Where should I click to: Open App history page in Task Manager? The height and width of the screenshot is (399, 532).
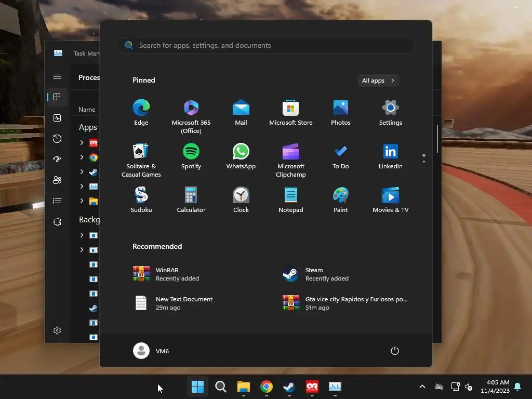[x=57, y=138]
